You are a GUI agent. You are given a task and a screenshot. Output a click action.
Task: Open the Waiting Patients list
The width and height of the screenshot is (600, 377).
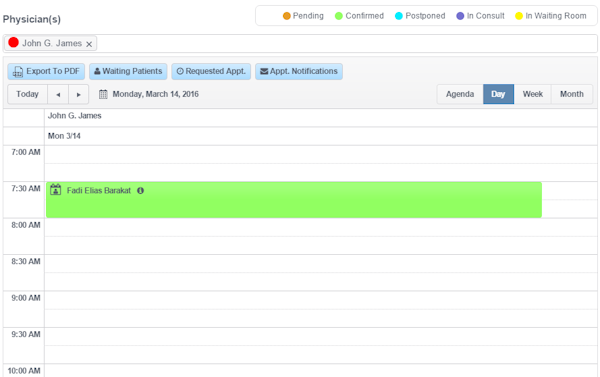(x=128, y=72)
